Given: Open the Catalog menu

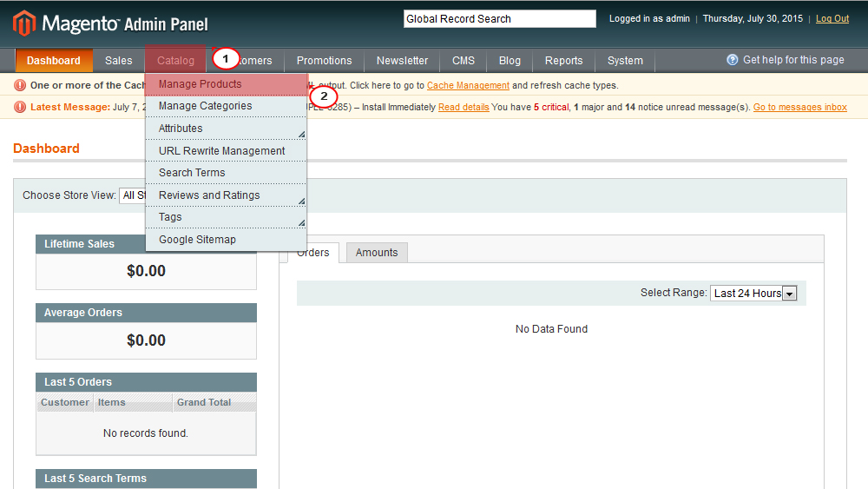Looking at the screenshot, I should click(x=175, y=60).
